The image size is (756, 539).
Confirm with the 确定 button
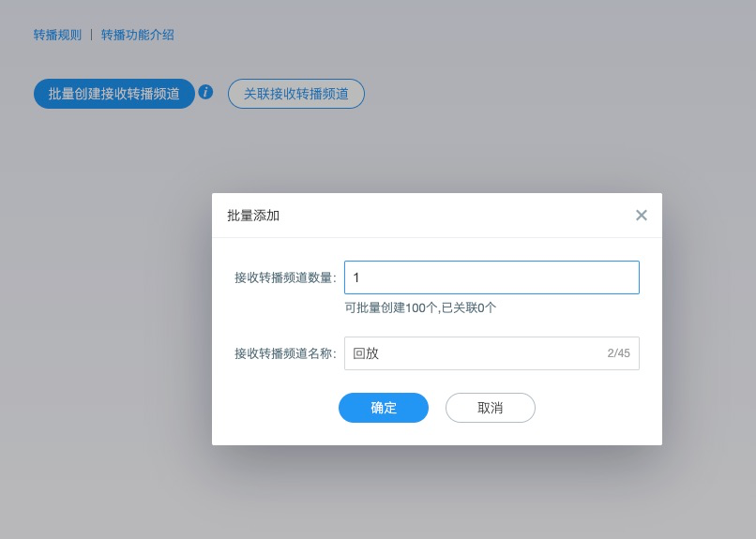click(x=384, y=408)
